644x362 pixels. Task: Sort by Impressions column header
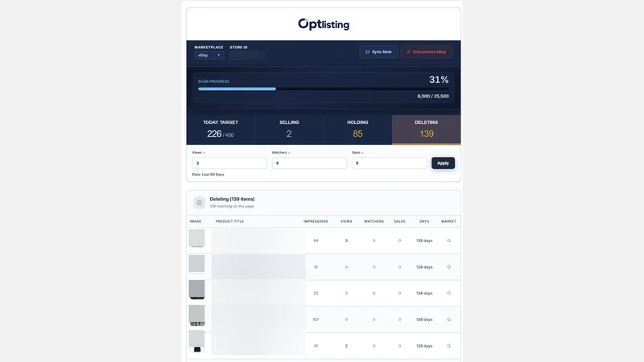[316, 221]
